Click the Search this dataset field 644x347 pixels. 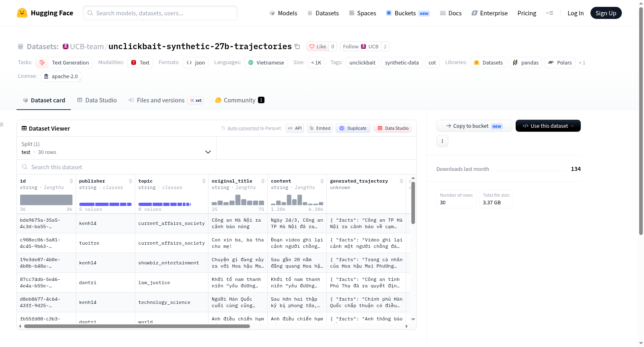pyautogui.click(x=217, y=167)
